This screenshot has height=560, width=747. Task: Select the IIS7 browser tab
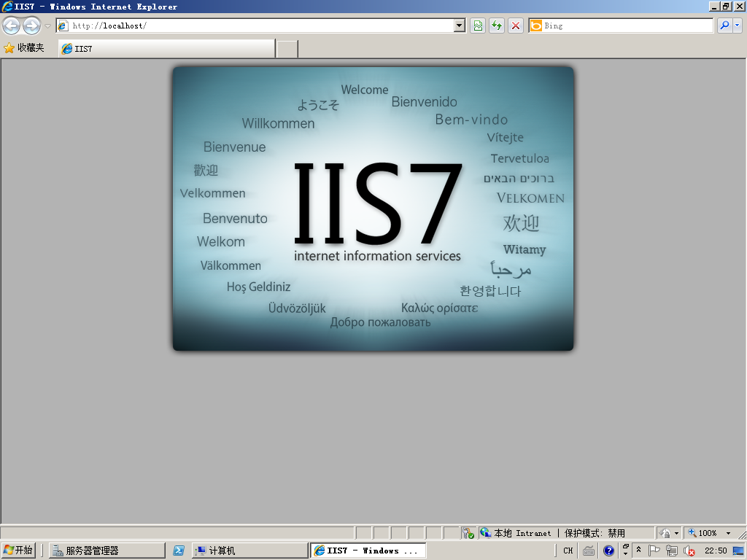tap(167, 49)
